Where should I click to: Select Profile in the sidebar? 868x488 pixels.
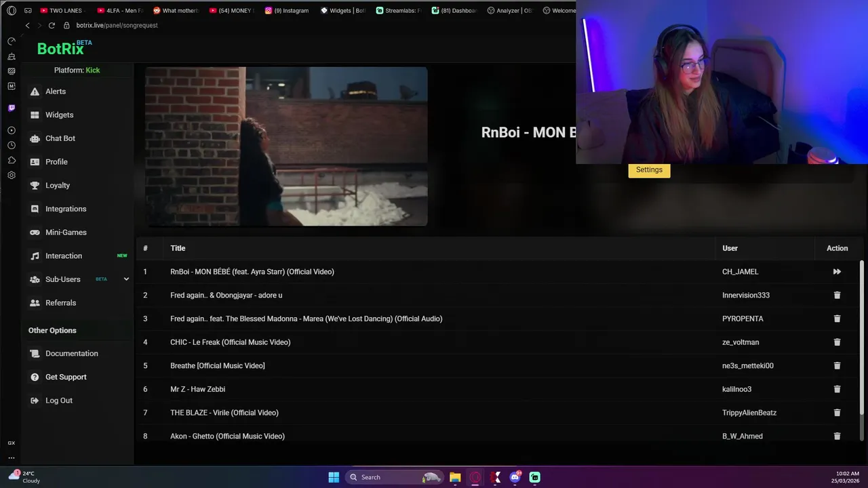pos(56,162)
